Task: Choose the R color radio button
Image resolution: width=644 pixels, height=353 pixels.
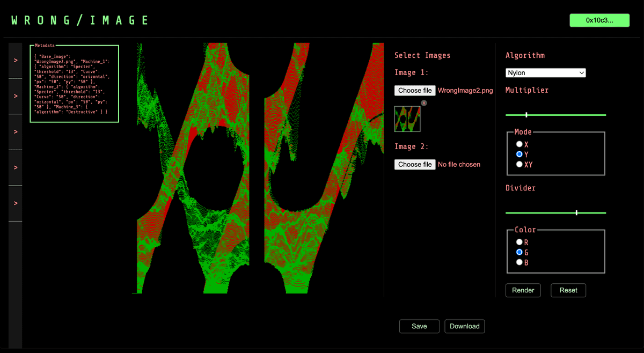Action: [519, 242]
